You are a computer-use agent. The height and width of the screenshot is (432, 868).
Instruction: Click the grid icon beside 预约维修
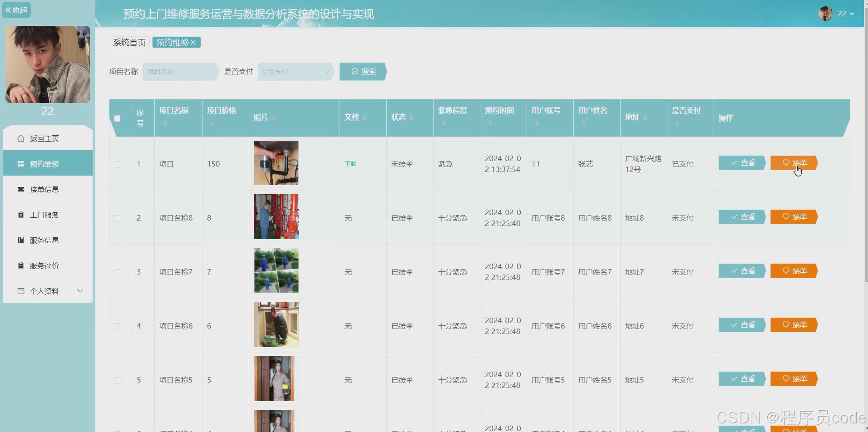(x=21, y=164)
